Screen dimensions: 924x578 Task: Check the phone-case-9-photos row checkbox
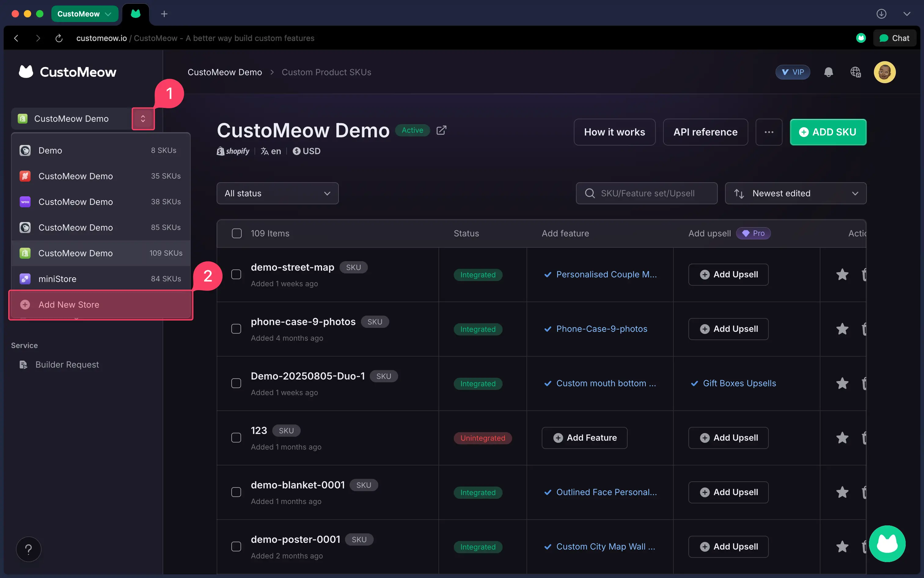click(236, 329)
